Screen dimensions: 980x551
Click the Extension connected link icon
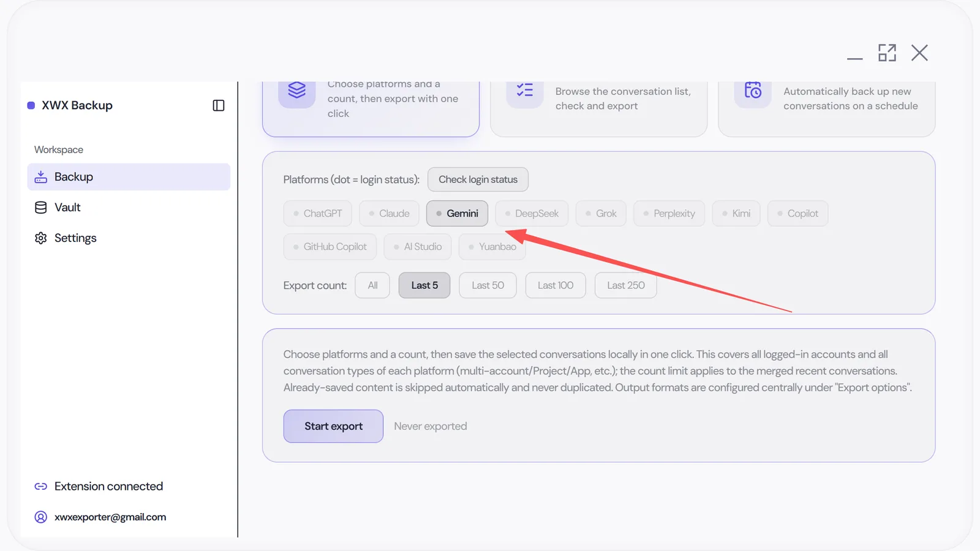pos(41,486)
